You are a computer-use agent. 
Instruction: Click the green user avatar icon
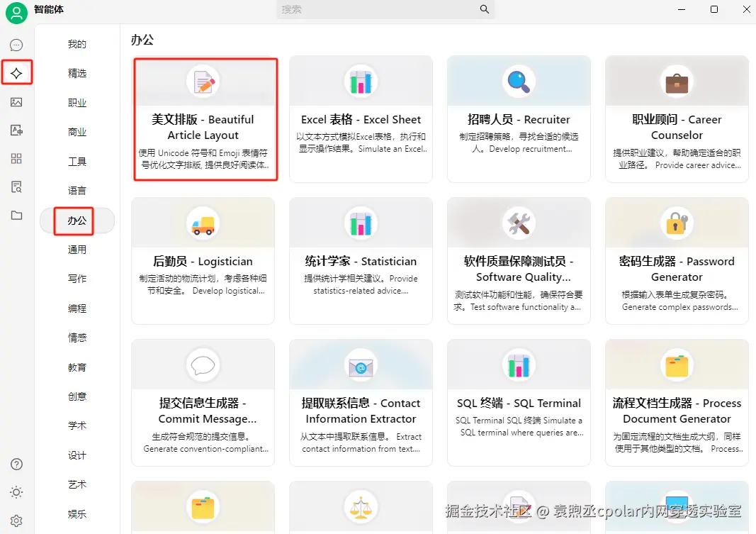coord(16,13)
